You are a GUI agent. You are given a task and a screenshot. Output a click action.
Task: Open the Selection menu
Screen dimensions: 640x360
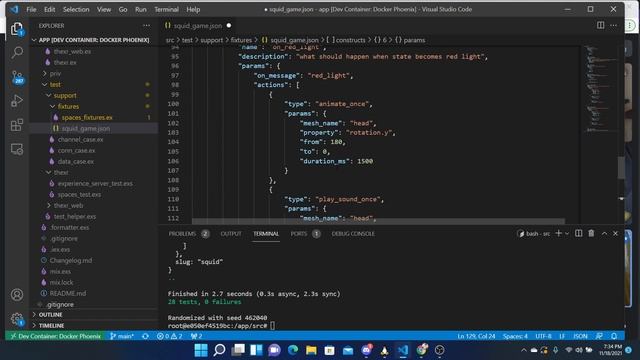click(76, 9)
